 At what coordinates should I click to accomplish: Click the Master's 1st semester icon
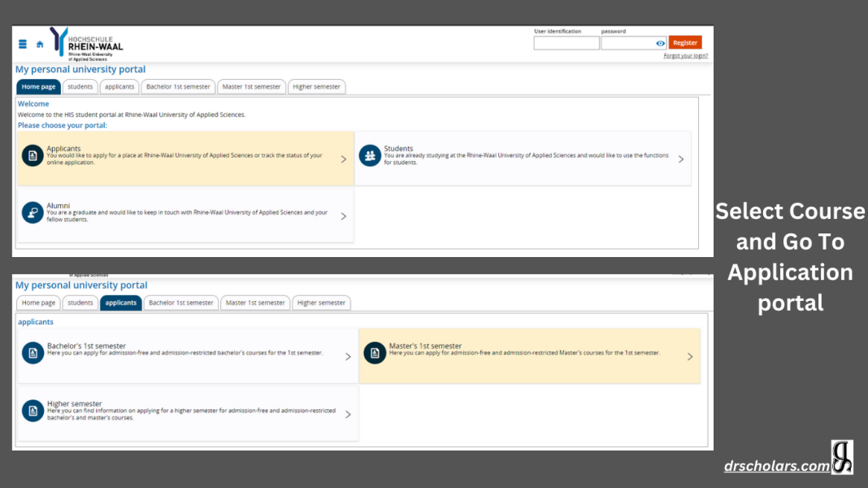click(374, 353)
